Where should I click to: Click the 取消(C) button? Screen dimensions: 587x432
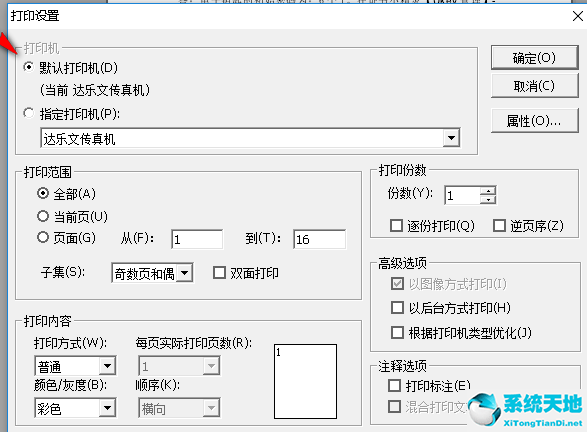534,86
